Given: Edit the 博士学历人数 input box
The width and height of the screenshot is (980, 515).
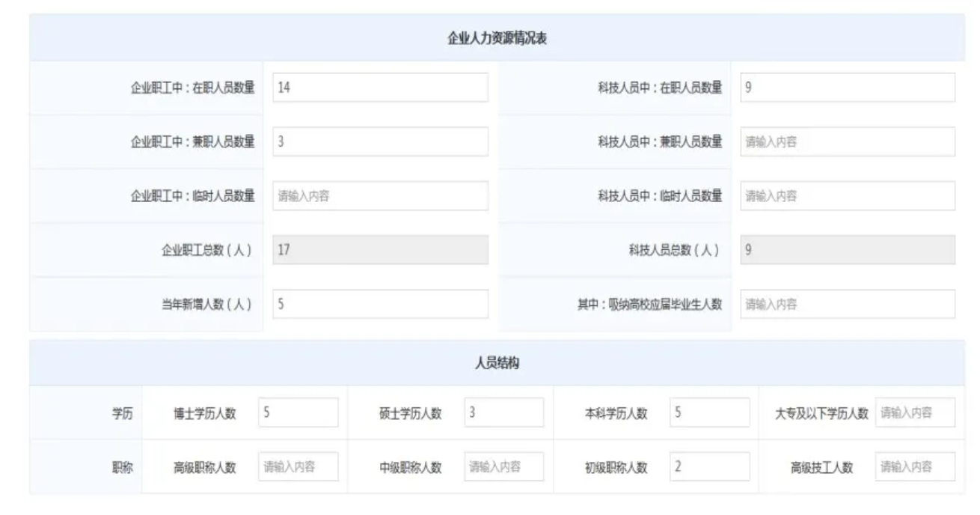Looking at the screenshot, I should point(298,412).
